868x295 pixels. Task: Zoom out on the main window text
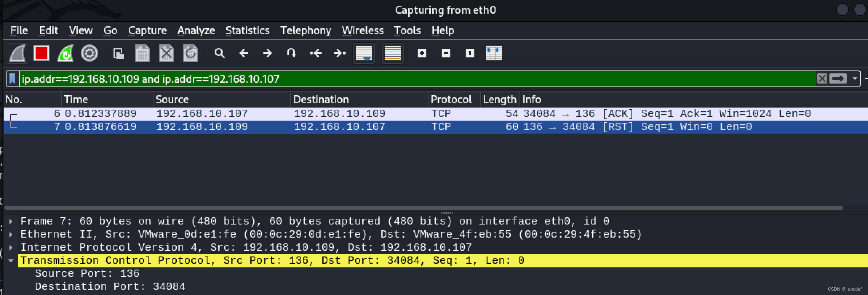(446, 53)
